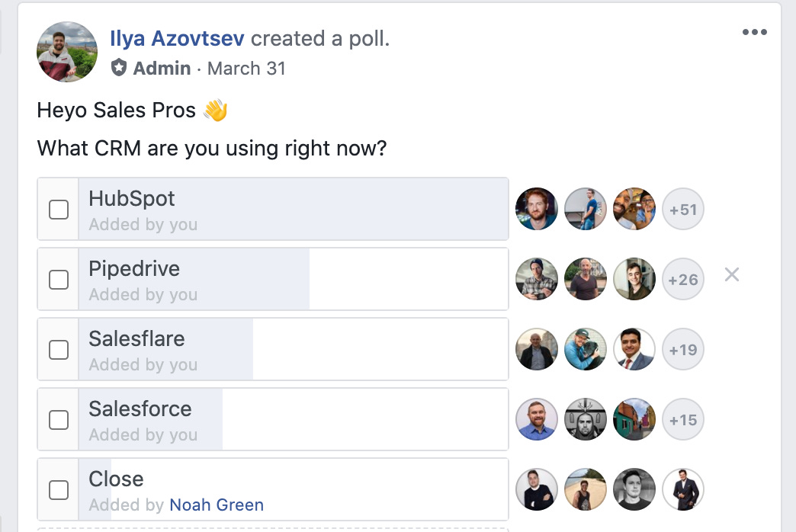Open Noah Green's profile link
Screen dimensions: 796x532
pyautogui.click(x=217, y=505)
